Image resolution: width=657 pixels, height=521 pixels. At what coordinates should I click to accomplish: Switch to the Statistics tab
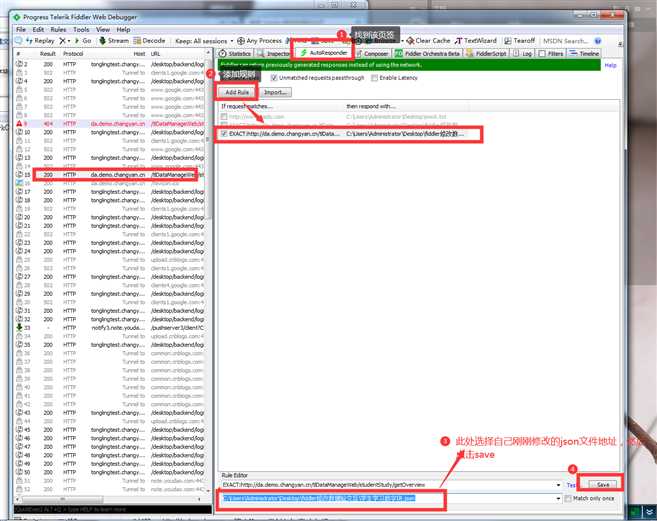pos(235,54)
